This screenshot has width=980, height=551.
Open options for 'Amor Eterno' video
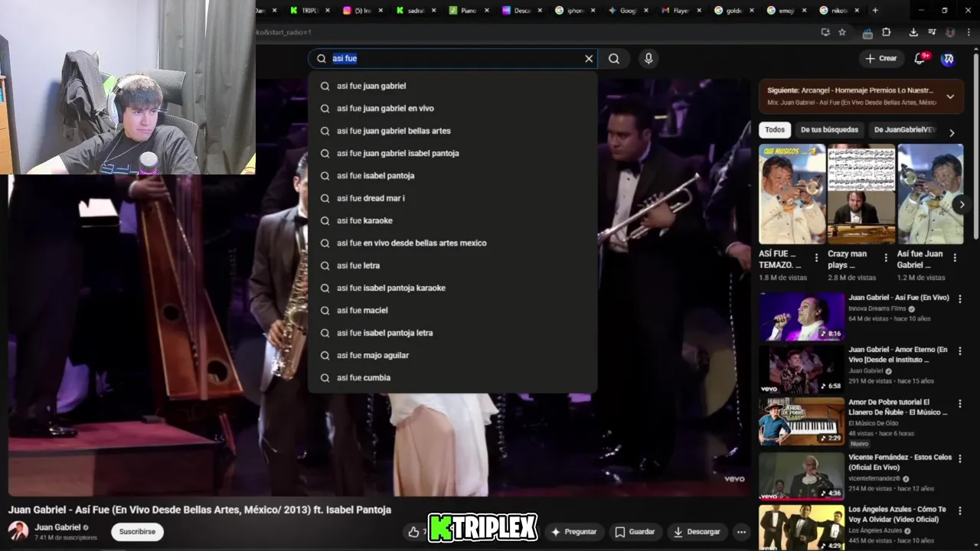point(959,350)
